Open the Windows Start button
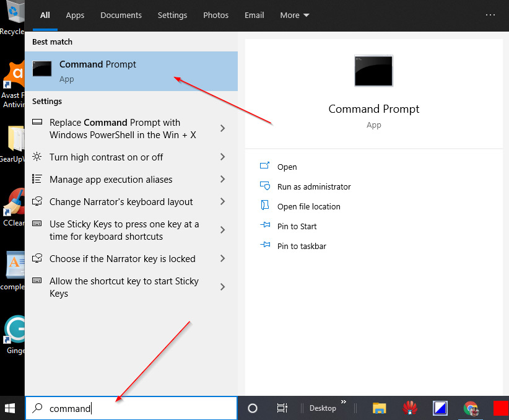Viewport: 509px width, 420px height. point(10,408)
